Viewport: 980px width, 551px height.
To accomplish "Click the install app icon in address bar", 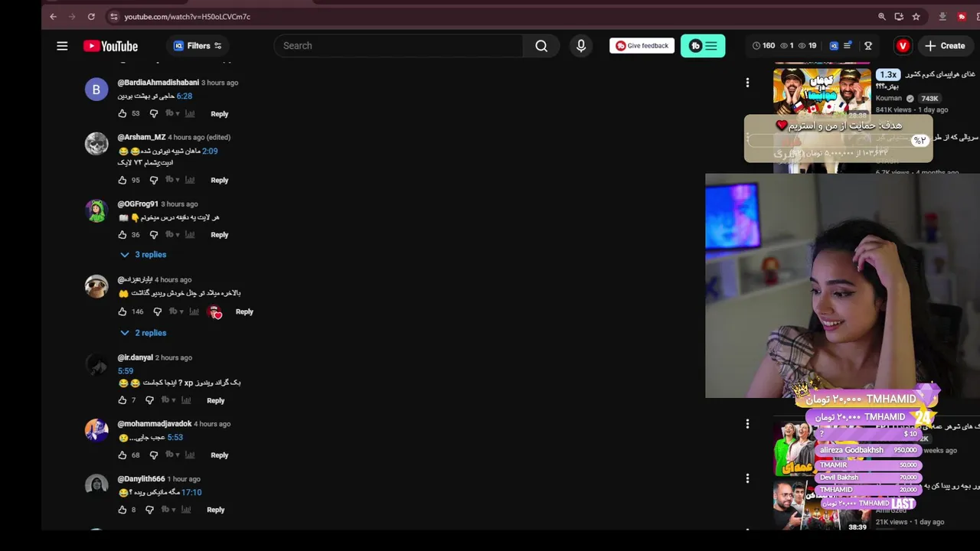I will (x=899, y=16).
